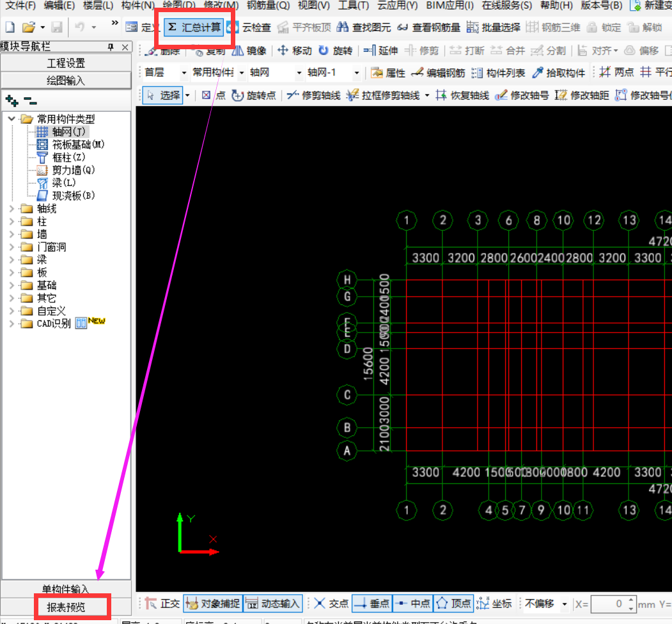Click the 汇总计算 sum button
The image size is (672, 624).
pos(194,27)
